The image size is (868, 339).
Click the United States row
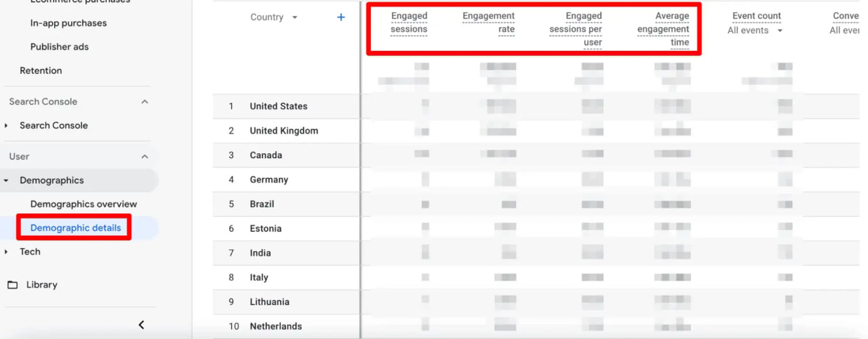point(278,106)
